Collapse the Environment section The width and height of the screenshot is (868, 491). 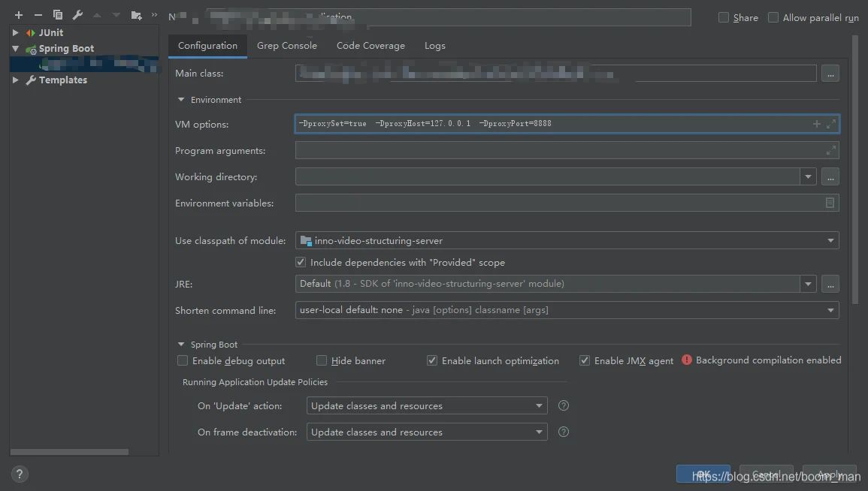(180, 100)
